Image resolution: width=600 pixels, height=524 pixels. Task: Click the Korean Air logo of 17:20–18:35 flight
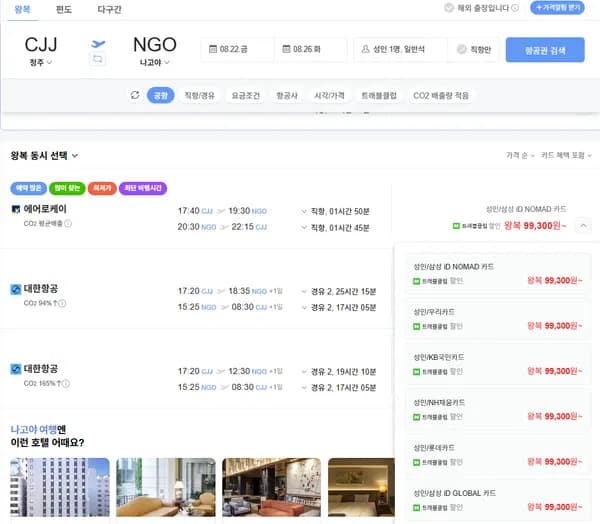click(x=15, y=289)
